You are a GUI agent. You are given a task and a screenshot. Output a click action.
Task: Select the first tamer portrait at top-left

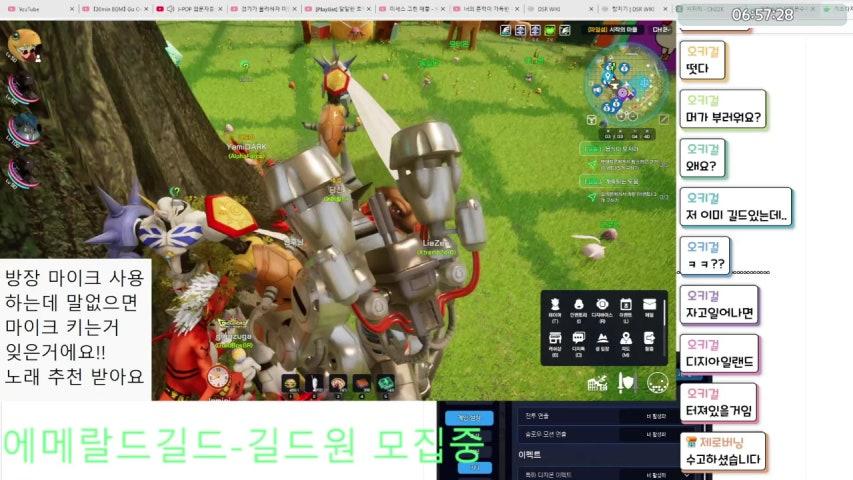tap(24, 46)
